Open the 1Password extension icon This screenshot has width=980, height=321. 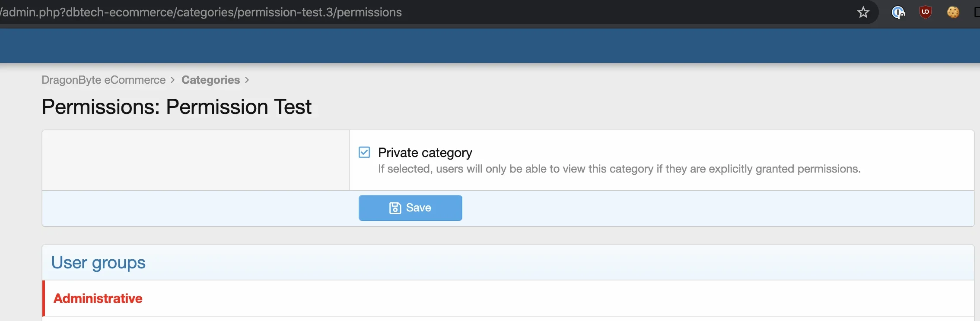point(898,12)
